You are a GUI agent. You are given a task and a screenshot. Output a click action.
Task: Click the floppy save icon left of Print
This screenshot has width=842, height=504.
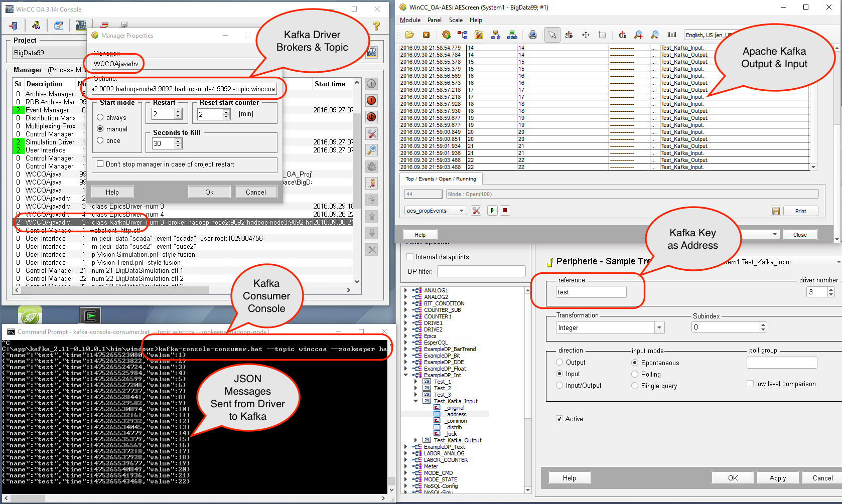(x=776, y=211)
